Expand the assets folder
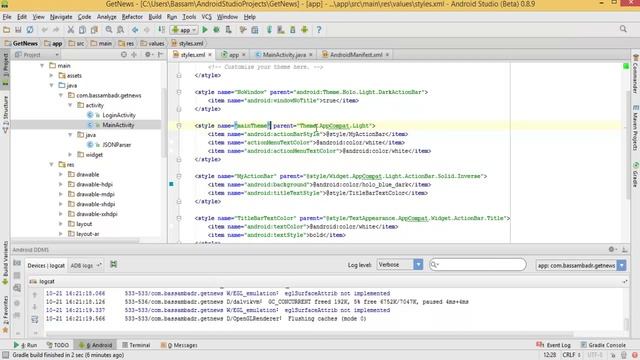 [x=51, y=76]
